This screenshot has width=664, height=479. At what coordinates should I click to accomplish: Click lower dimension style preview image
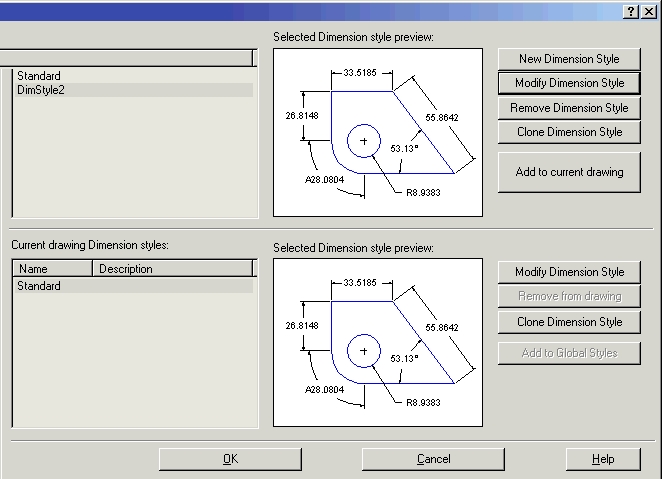(x=378, y=342)
